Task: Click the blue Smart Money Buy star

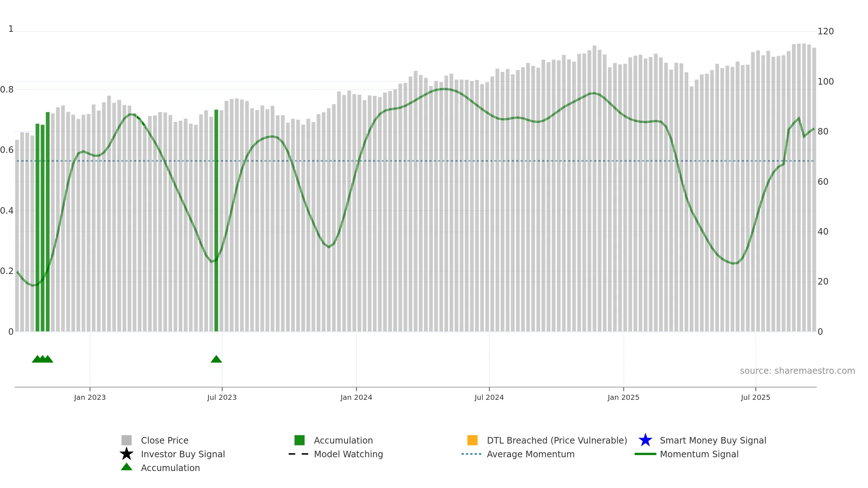Action: [645, 440]
